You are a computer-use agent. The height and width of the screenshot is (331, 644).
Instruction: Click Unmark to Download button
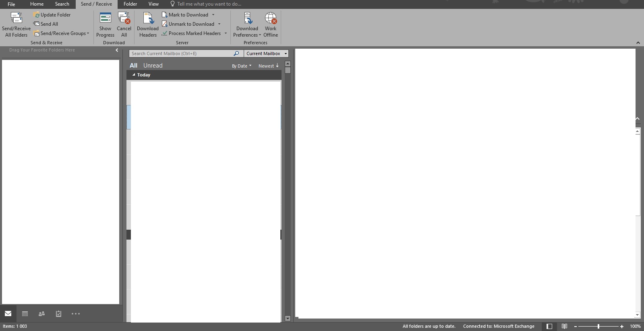coord(188,24)
